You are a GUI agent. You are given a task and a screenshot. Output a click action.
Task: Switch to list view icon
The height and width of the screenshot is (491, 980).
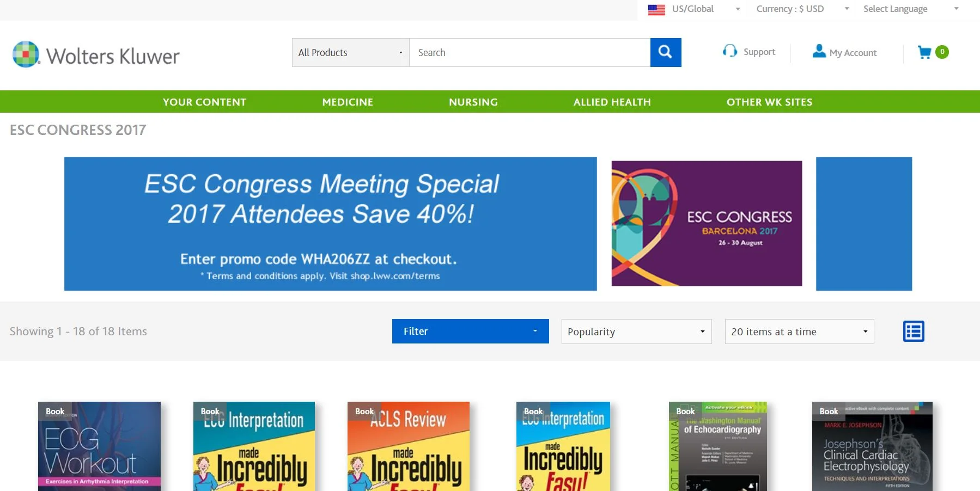(914, 331)
